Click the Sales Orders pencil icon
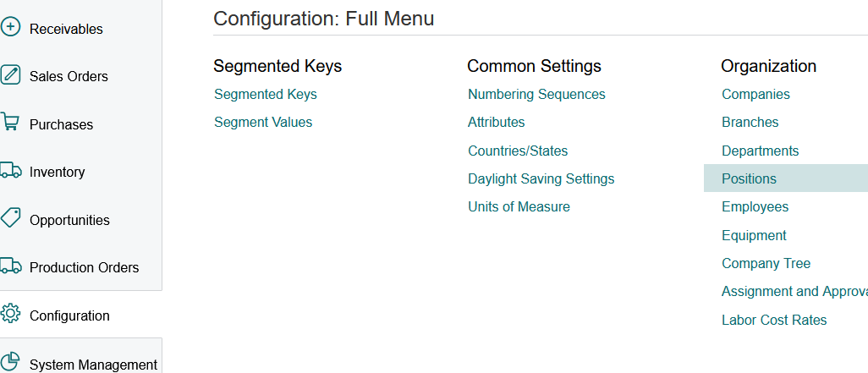The image size is (868, 373). [10, 74]
